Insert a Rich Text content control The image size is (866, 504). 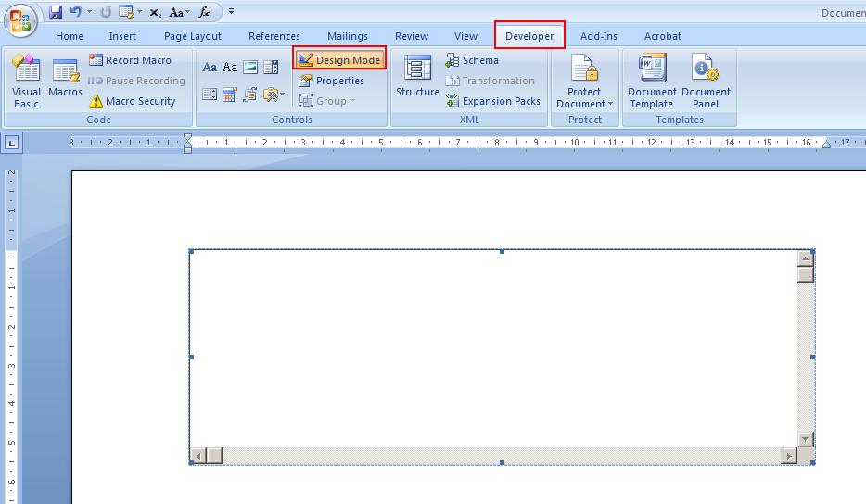(x=210, y=68)
